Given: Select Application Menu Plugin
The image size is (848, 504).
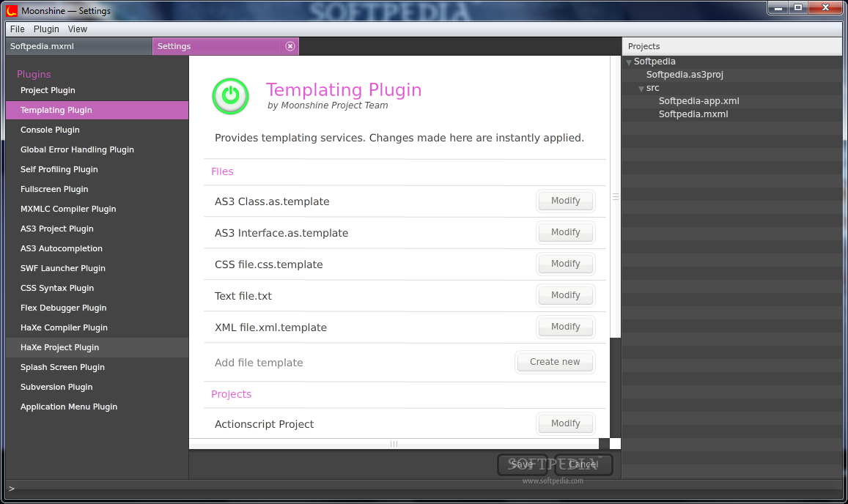Looking at the screenshot, I should coord(97,407).
